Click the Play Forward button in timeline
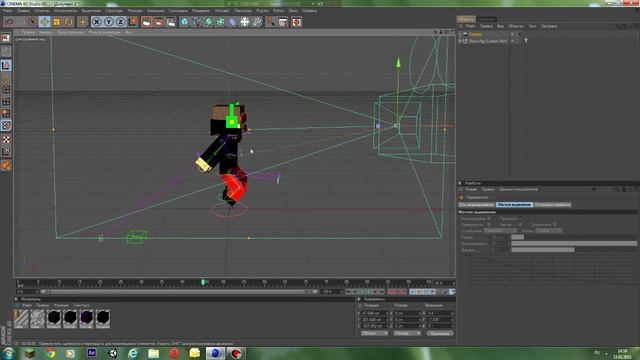640x360 pixels. point(369,292)
